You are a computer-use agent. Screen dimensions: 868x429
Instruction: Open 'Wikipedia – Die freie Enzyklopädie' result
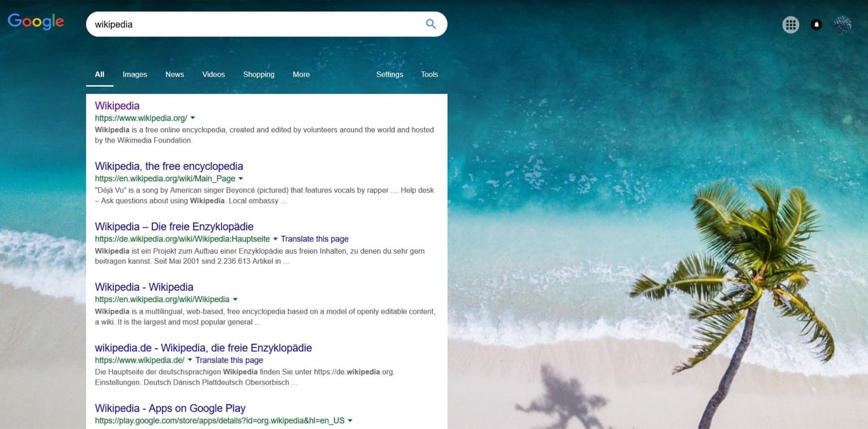pyautogui.click(x=174, y=227)
